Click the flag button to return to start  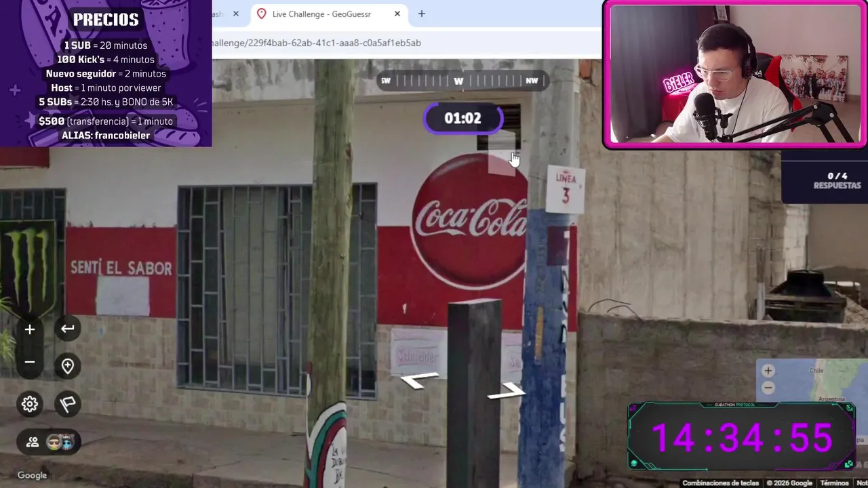click(67, 404)
